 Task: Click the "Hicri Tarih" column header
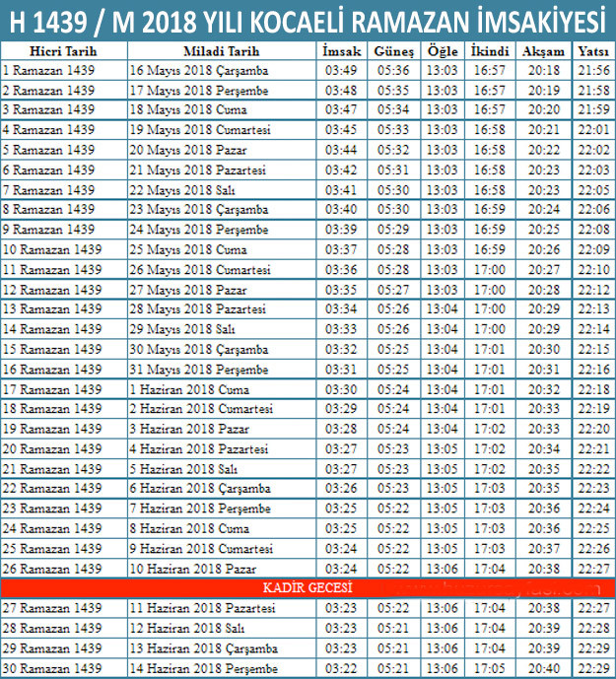coord(63,50)
